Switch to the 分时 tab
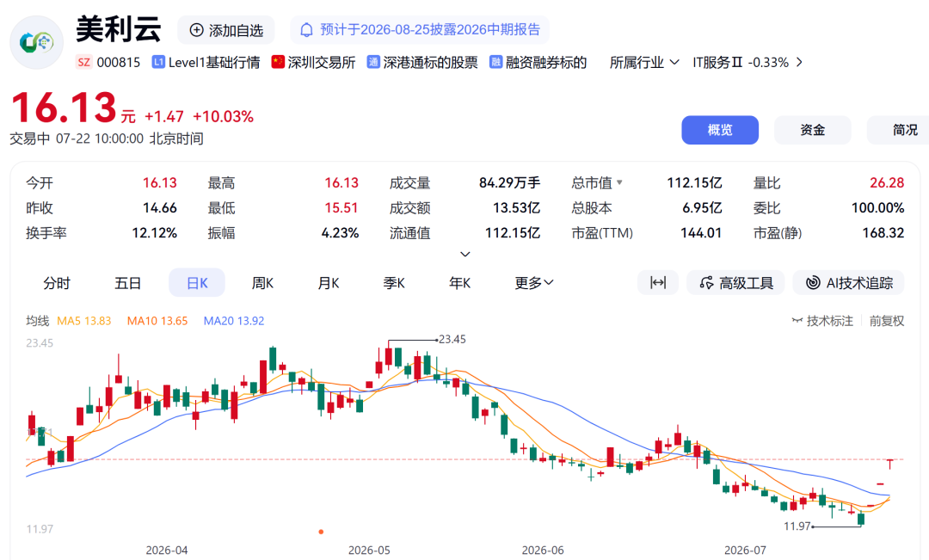 click(x=57, y=283)
